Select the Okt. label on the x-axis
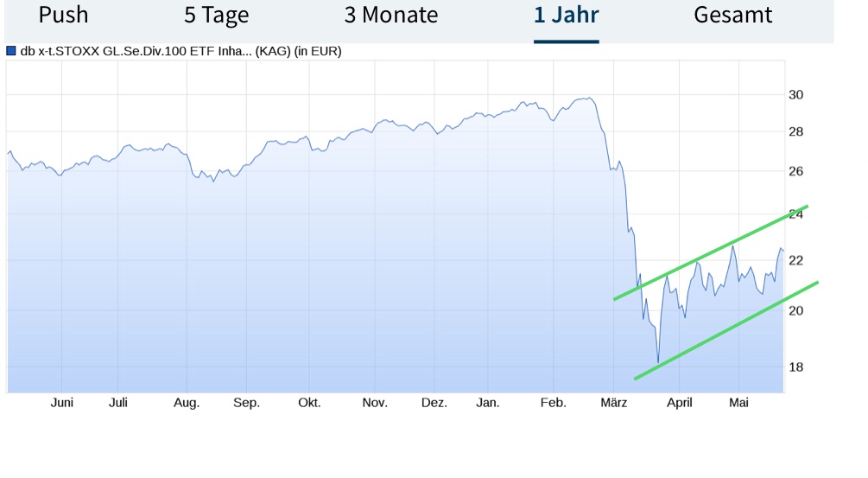This screenshot has width=868, height=478. pyautogui.click(x=309, y=403)
